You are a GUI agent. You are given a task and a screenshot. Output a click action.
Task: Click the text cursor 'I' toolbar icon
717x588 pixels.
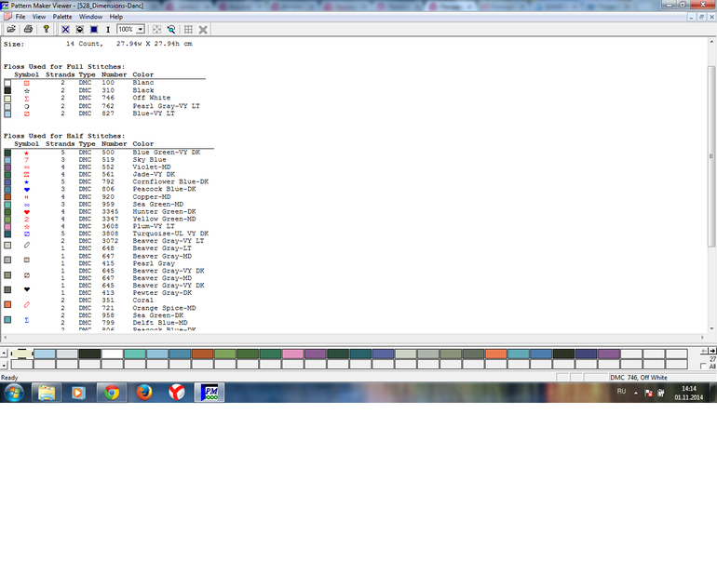[108, 30]
